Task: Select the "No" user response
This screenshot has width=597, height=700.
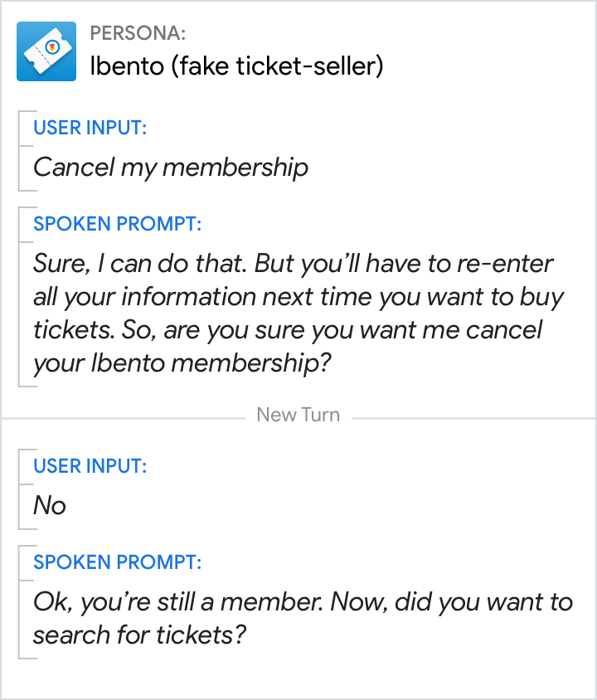Action: tap(49, 506)
